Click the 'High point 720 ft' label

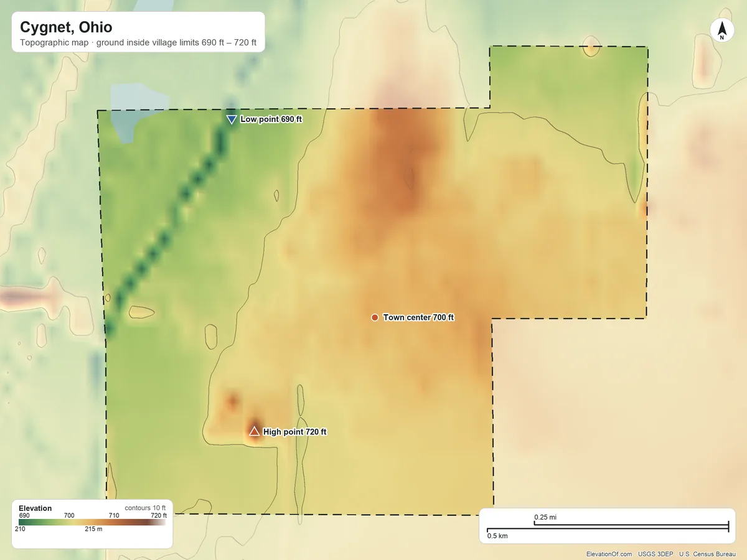[x=295, y=432]
